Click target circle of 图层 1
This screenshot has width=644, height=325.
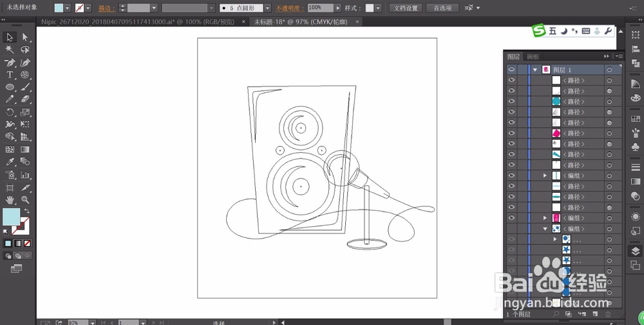[x=609, y=70]
